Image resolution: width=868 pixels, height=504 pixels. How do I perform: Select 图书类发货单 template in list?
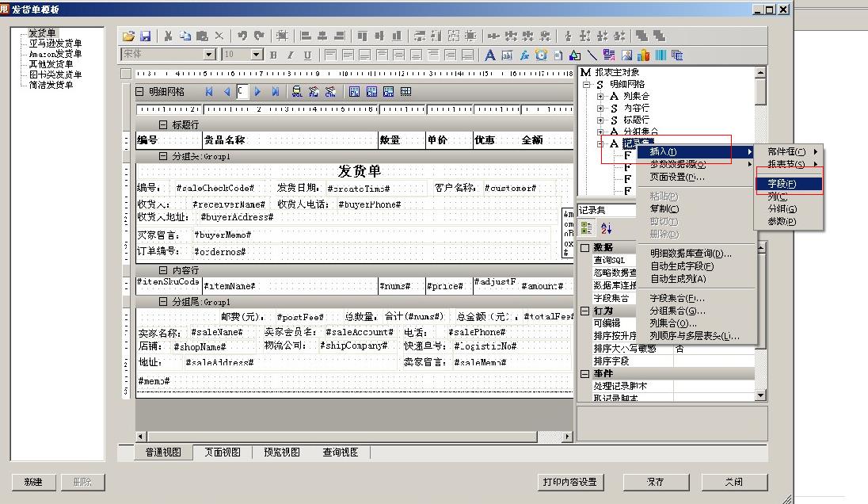pos(55,74)
